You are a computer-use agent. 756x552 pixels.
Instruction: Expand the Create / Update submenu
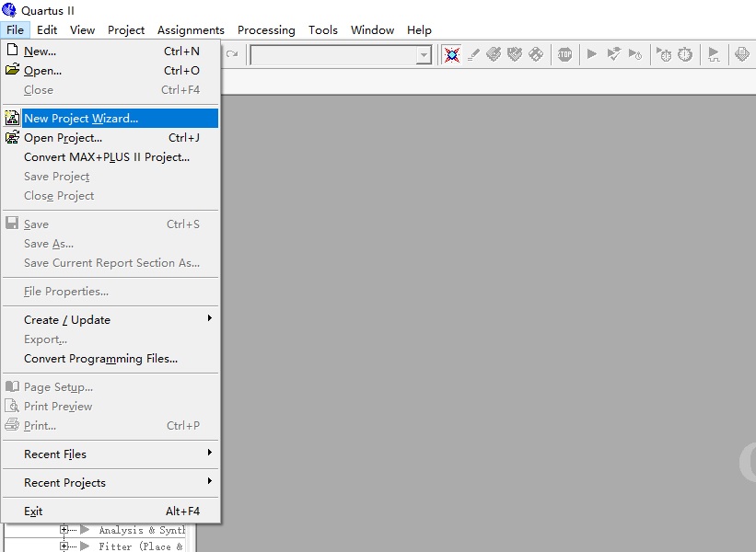point(209,318)
